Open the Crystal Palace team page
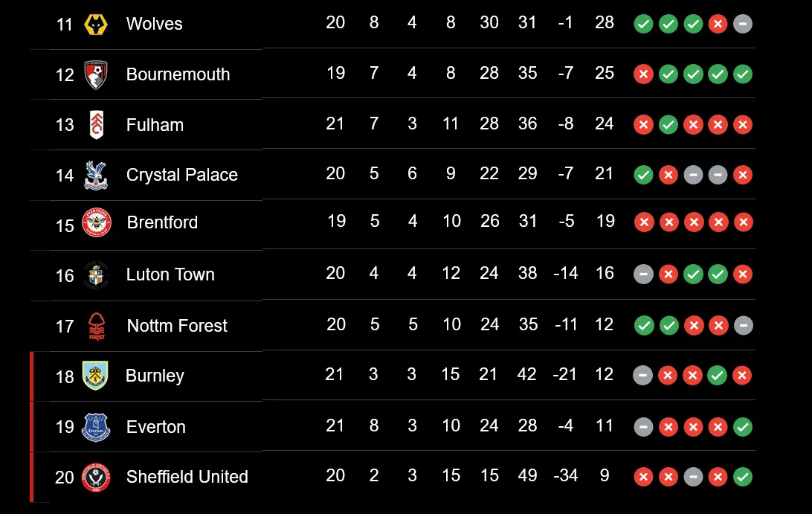This screenshot has height=514, width=812. 181,175
